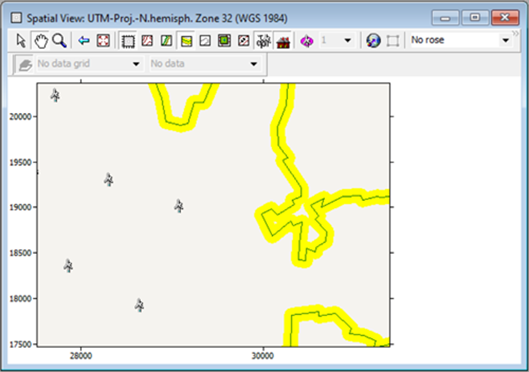The height and width of the screenshot is (372, 529).
Task: Click the grey data grid layer button
Action: click(24, 64)
